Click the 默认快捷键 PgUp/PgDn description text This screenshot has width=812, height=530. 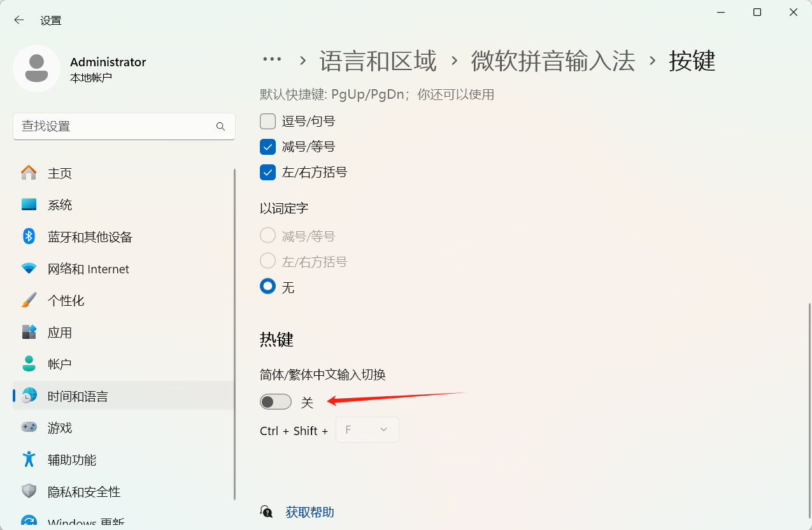(377, 95)
